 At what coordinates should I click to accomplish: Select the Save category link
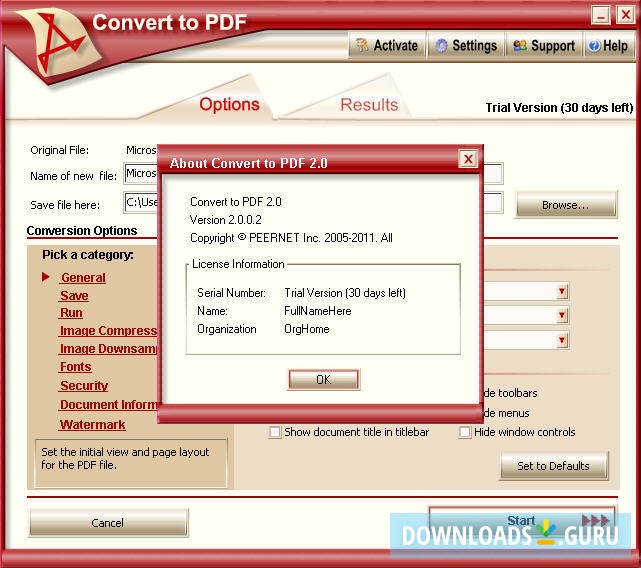pos(74,295)
